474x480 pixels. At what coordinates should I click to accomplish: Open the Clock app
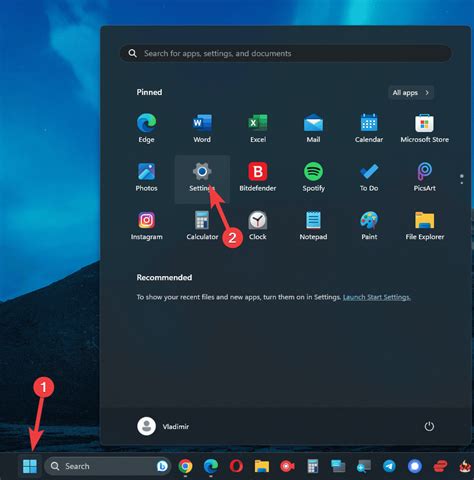[258, 226]
